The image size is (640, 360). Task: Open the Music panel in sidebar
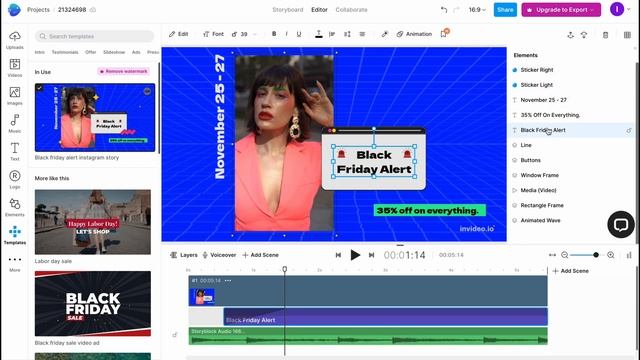15,124
